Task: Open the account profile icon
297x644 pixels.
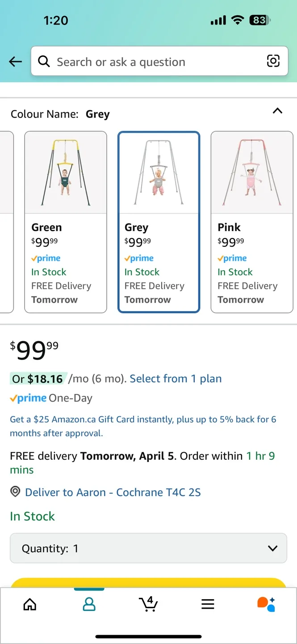Action: click(89, 605)
